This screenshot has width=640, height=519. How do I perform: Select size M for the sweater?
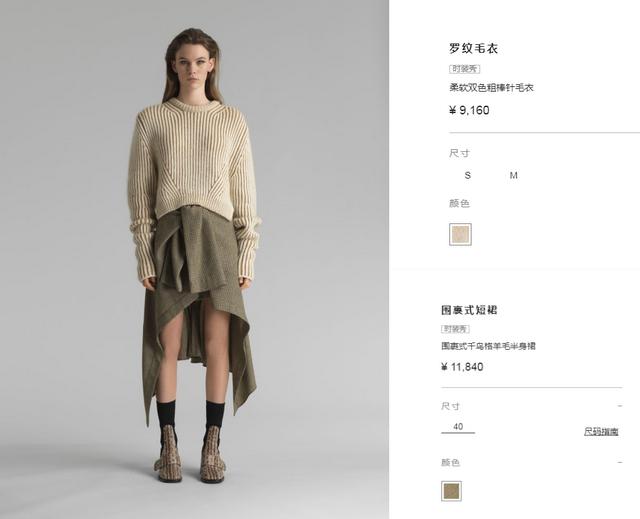tap(513, 175)
